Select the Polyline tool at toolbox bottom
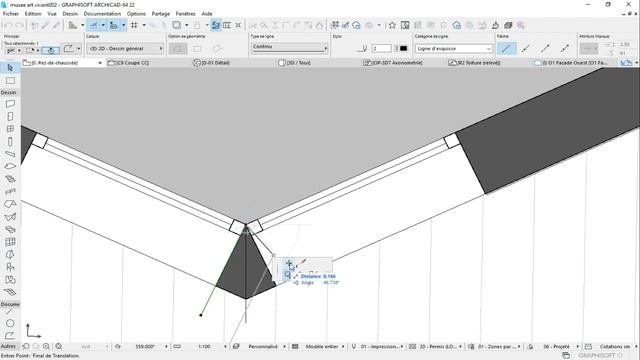Screen dimensions: 640x360 (10, 336)
